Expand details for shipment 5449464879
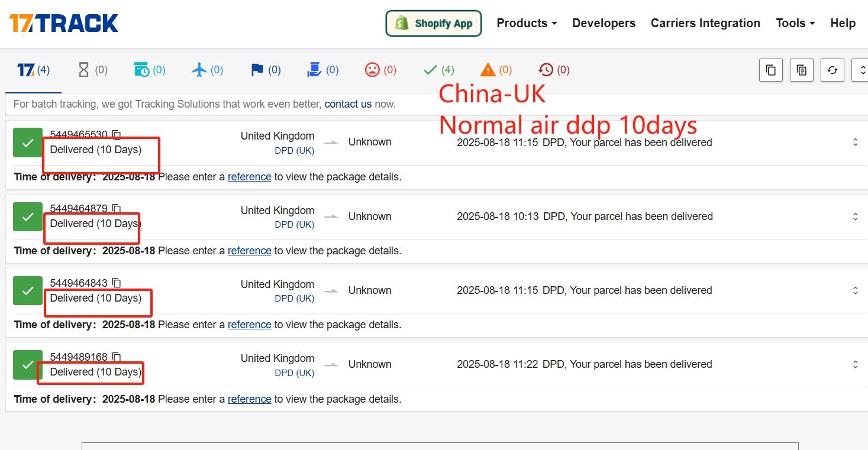868x450 pixels. click(855, 216)
